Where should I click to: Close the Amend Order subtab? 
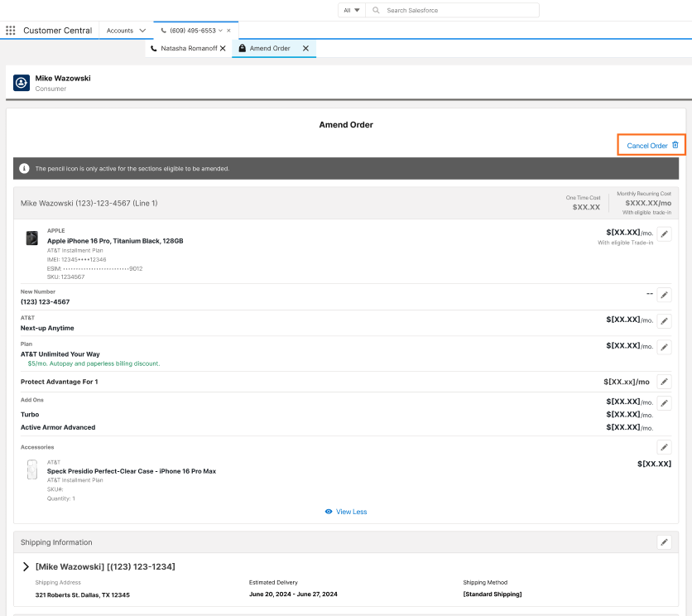(x=305, y=48)
